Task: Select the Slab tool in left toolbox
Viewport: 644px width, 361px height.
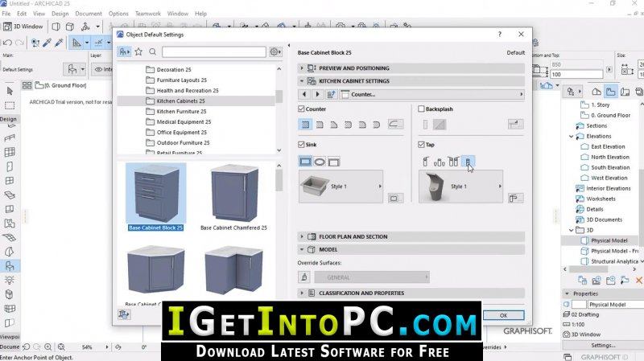Action: point(10,195)
